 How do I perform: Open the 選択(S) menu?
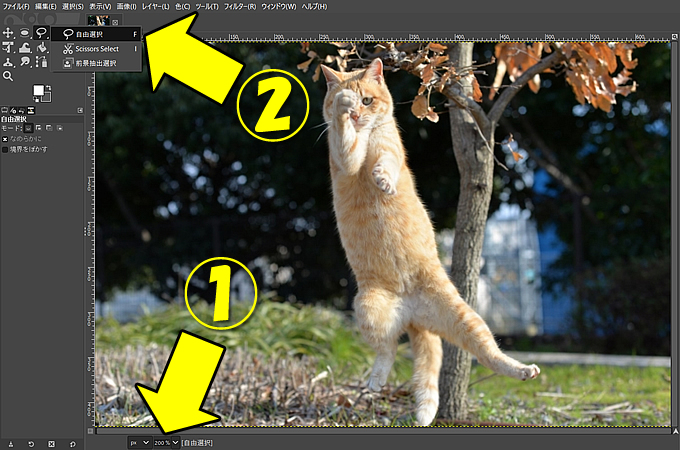[72, 7]
